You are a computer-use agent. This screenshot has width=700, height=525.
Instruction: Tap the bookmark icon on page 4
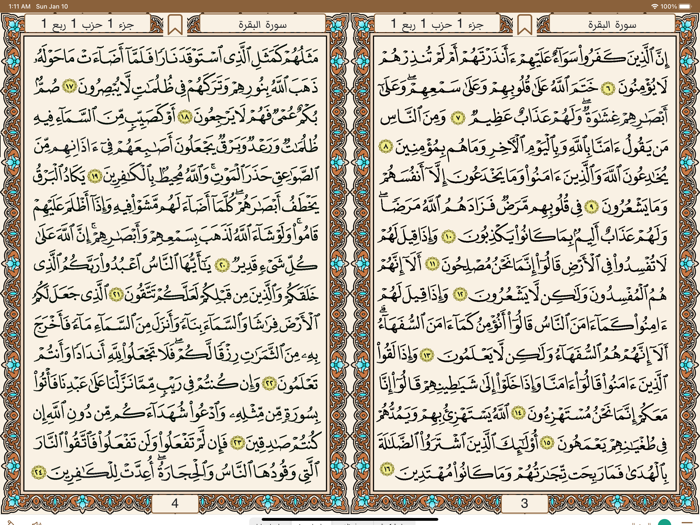click(x=175, y=24)
